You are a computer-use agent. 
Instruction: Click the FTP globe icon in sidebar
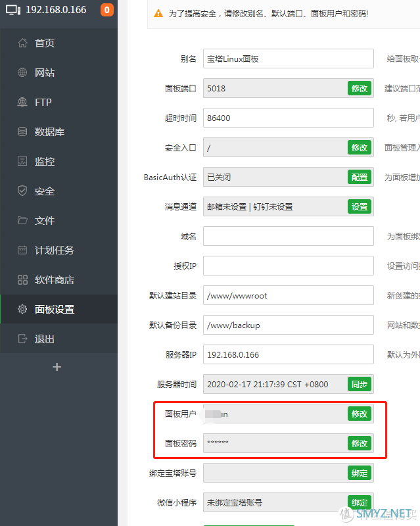[22, 102]
